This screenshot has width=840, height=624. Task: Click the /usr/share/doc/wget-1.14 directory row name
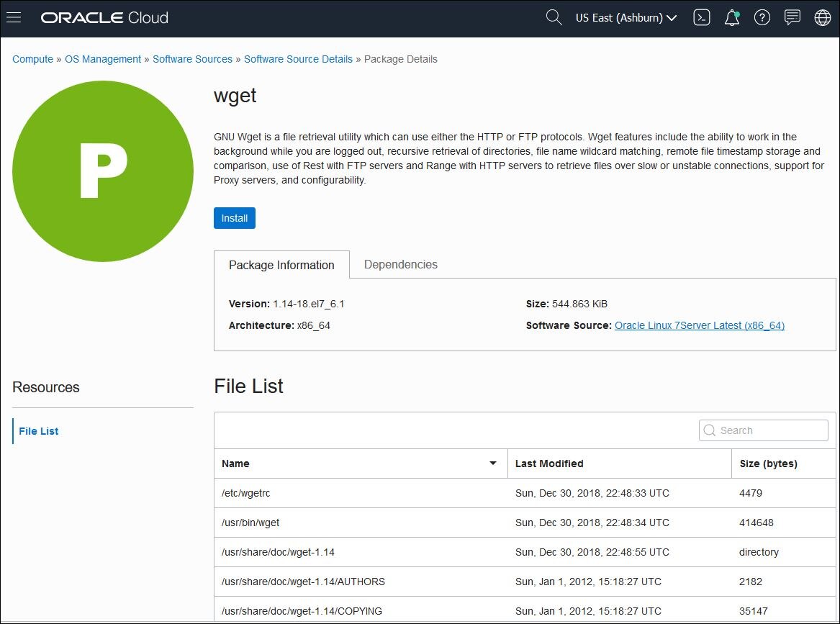click(278, 552)
